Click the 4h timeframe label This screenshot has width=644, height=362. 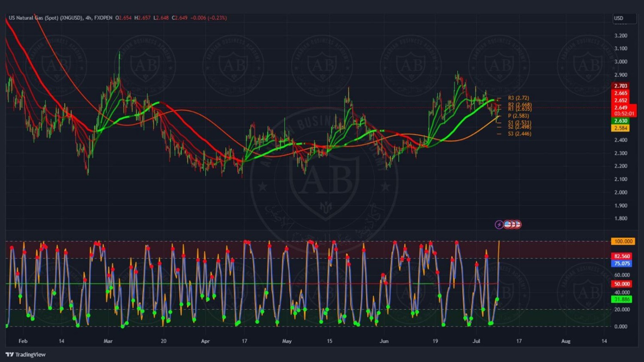(x=88, y=18)
